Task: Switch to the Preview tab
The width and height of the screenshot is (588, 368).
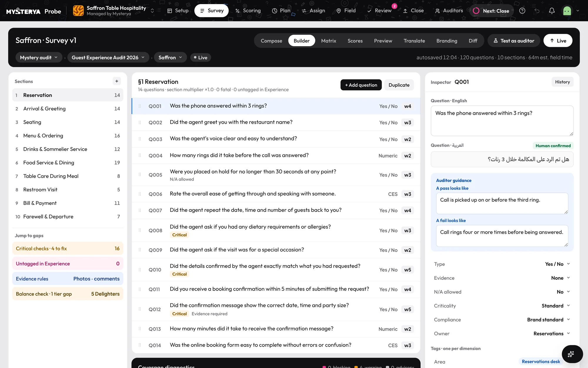Action: pyautogui.click(x=383, y=41)
